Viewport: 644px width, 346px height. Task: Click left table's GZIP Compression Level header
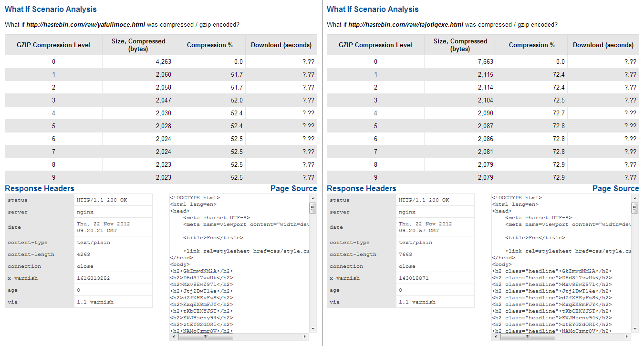pyautogui.click(x=53, y=45)
